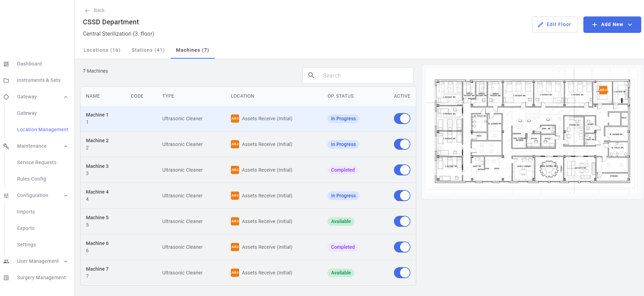Click the AR-I badge in Machine 7 row
This screenshot has width=644, height=296.
[235, 273]
